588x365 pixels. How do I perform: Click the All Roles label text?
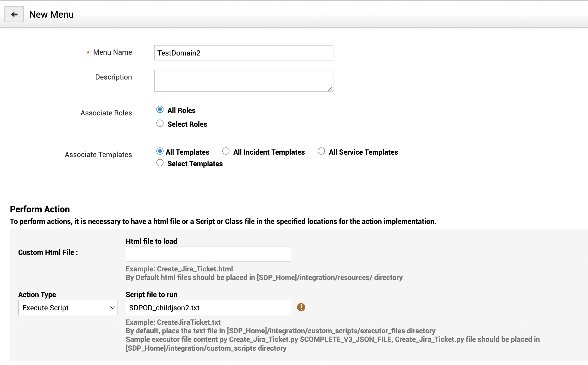(x=181, y=110)
